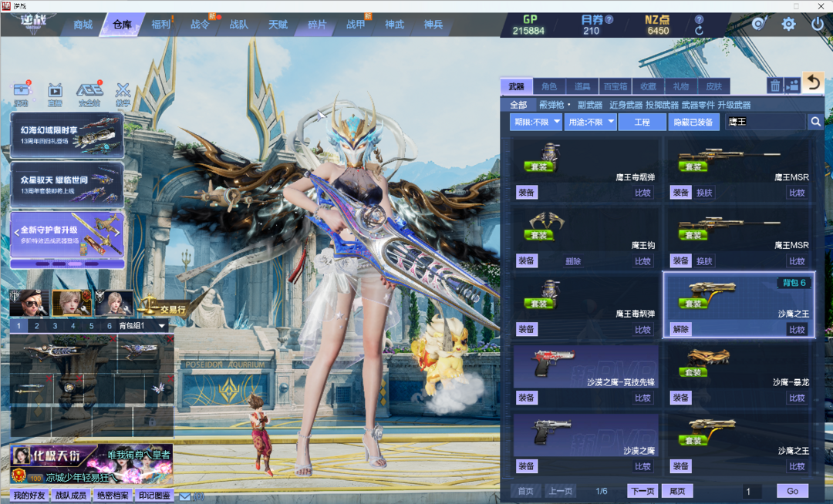
Task: Open settings via the gear icon
Action: tap(788, 24)
